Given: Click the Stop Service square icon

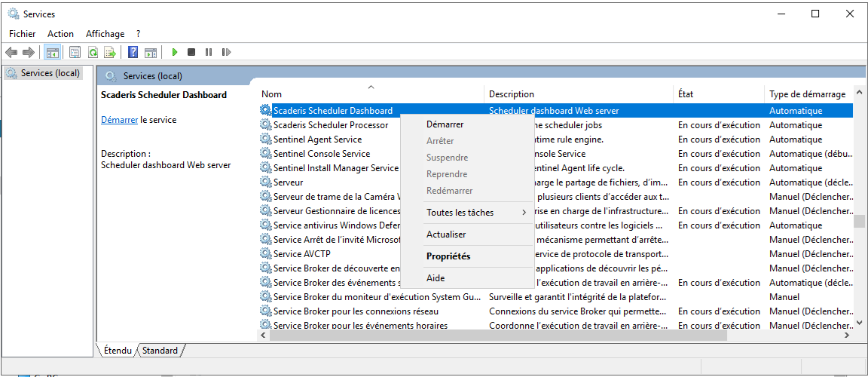Looking at the screenshot, I should pyautogui.click(x=191, y=52).
